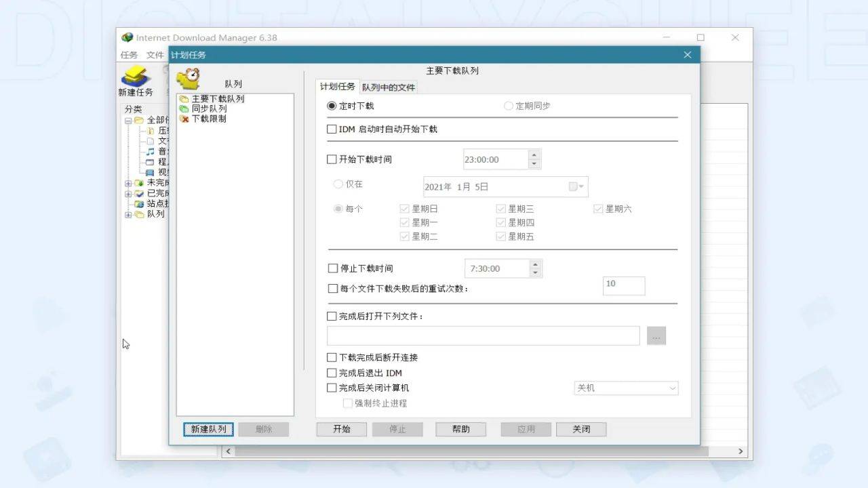The width and height of the screenshot is (868, 488).
Task: Uncheck the 星期三 weekday checkbox
Action: [x=500, y=209]
